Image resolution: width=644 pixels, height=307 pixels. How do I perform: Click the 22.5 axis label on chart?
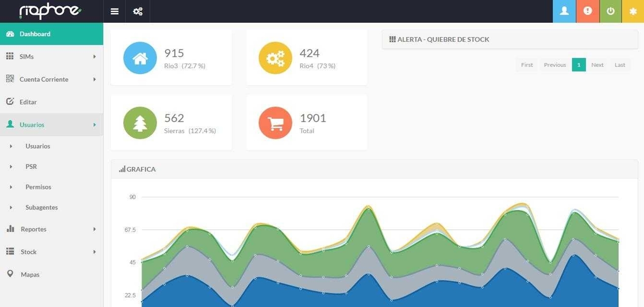point(130,296)
